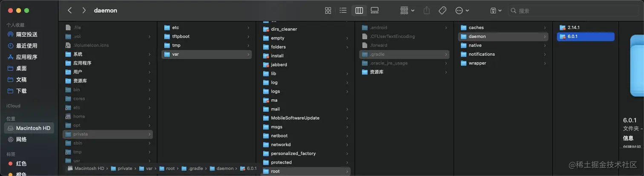Screen dimensions: 644x176
Task: Go forward with the toolbar forward arrow
Action: point(84,10)
